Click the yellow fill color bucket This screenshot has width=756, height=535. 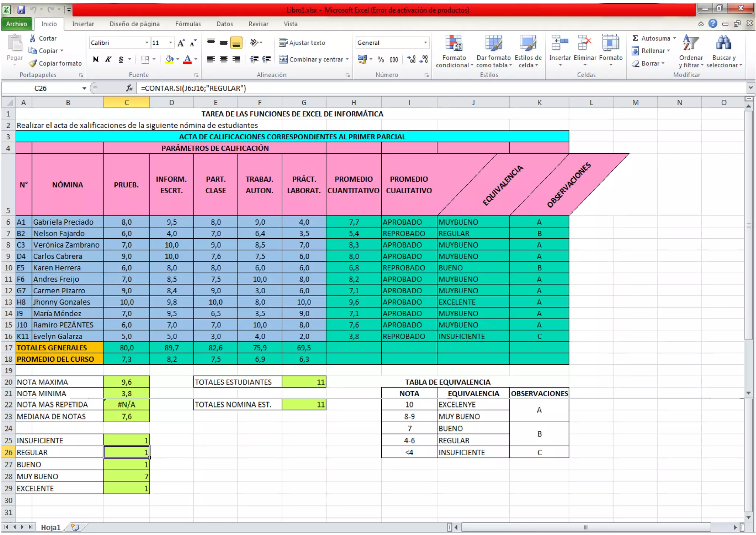[169, 59]
